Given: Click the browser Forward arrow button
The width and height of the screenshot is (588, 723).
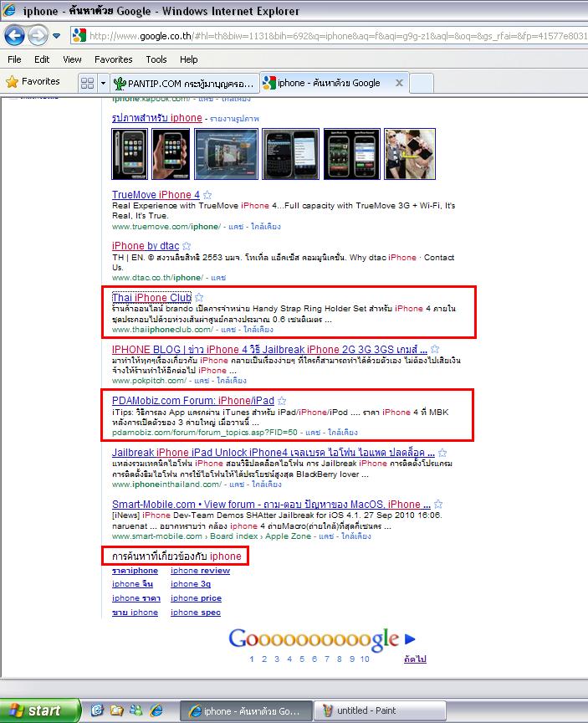Looking at the screenshot, I should (38, 35).
